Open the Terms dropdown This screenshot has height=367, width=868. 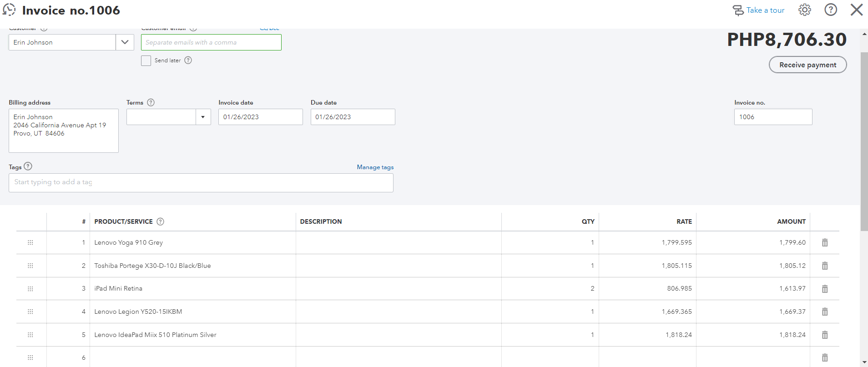click(x=203, y=117)
